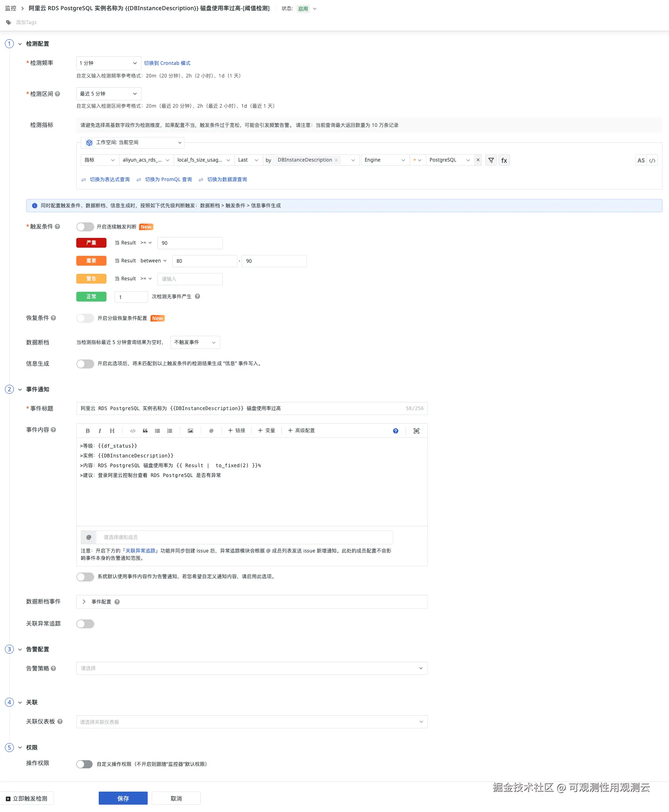
Task: Insert heading in event content editor
Action: pyautogui.click(x=112, y=431)
